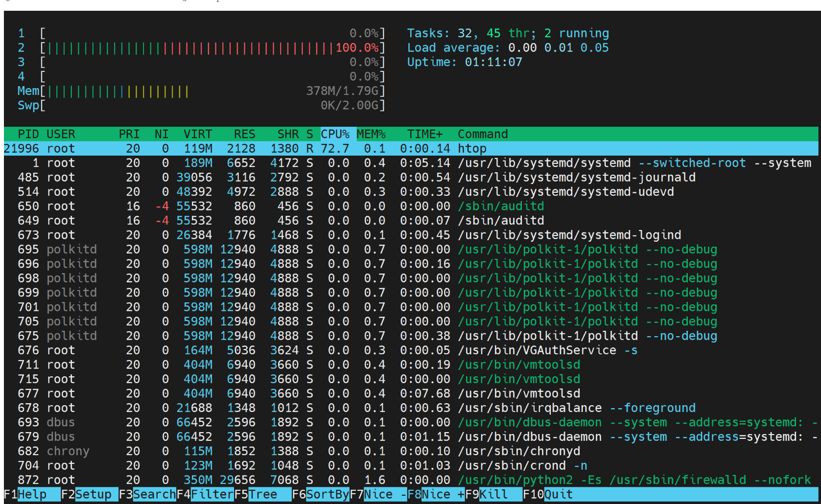
Task: Activate F4 Filter option
Action: pyautogui.click(x=212, y=495)
